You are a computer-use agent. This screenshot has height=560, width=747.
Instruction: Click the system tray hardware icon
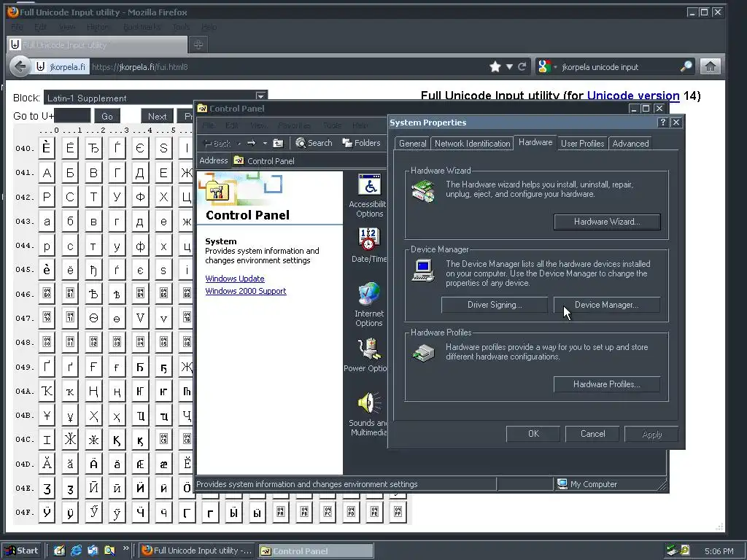click(x=672, y=551)
